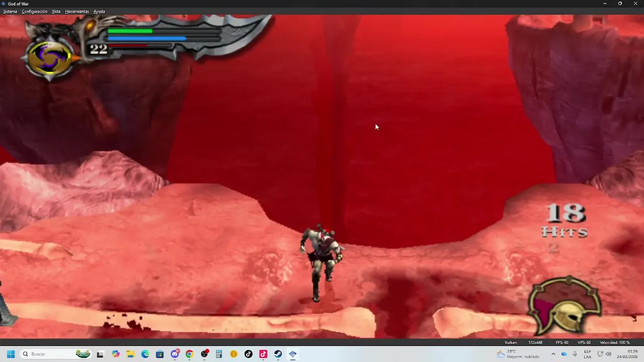This screenshot has width=644, height=362.
Task: Click the VPS: 60 status entry
Action: tap(584, 342)
